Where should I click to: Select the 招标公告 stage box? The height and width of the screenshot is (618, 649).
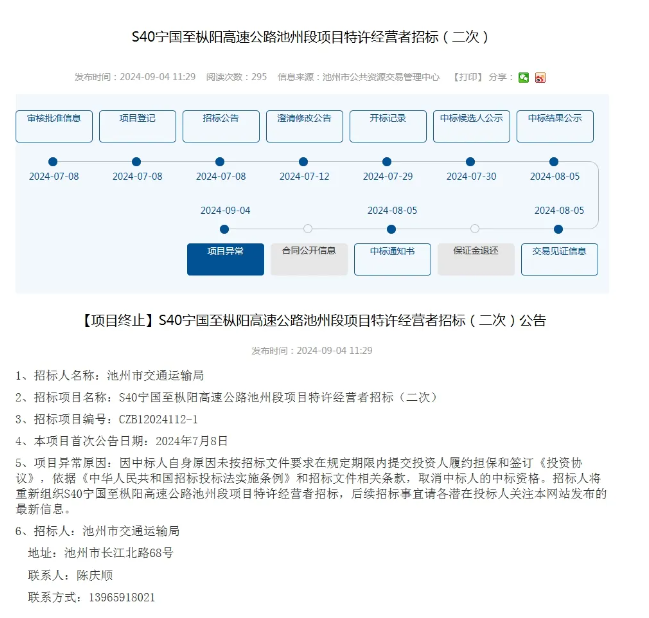click(221, 124)
